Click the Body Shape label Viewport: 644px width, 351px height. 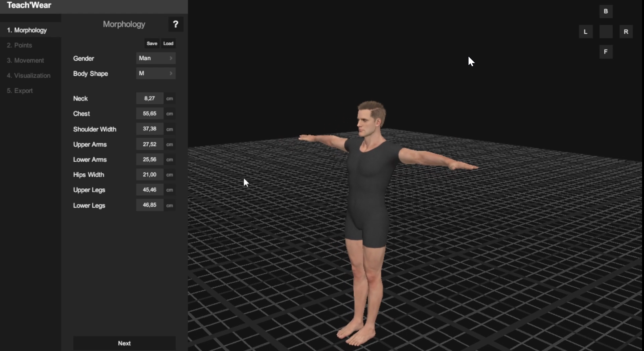(90, 74)
